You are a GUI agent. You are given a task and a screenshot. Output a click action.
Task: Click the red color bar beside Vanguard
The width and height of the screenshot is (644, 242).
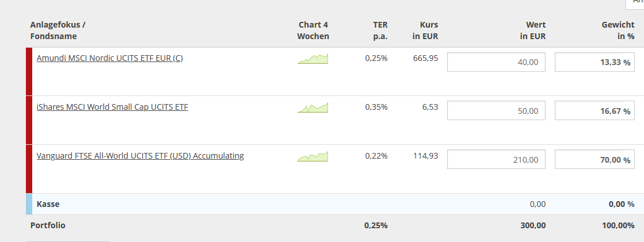29,169
